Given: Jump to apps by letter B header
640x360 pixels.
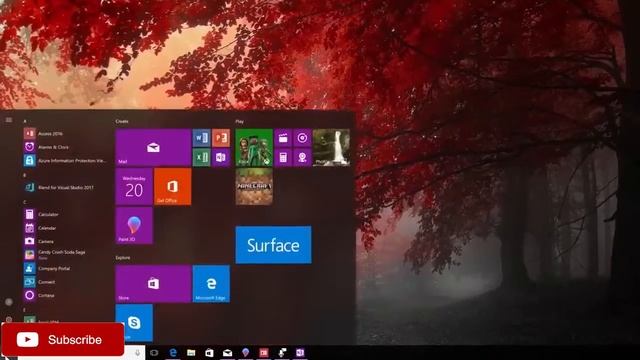Looking at the screenshot, I should (x=25, y=176).
